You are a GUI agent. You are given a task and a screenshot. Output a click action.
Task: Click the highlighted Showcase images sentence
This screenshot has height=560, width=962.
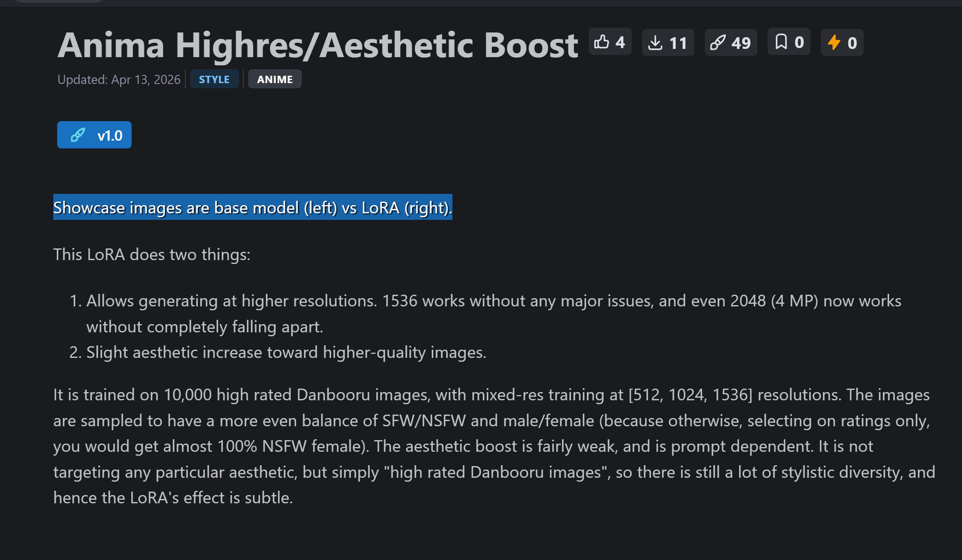point(252,208)
